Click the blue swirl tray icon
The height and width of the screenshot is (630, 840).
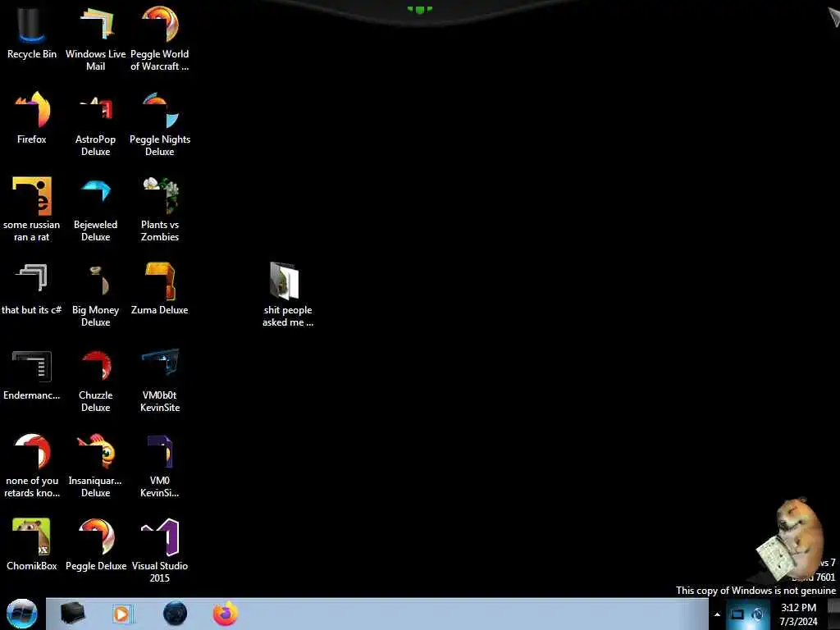pyautogui.click(x=757, y=614)
